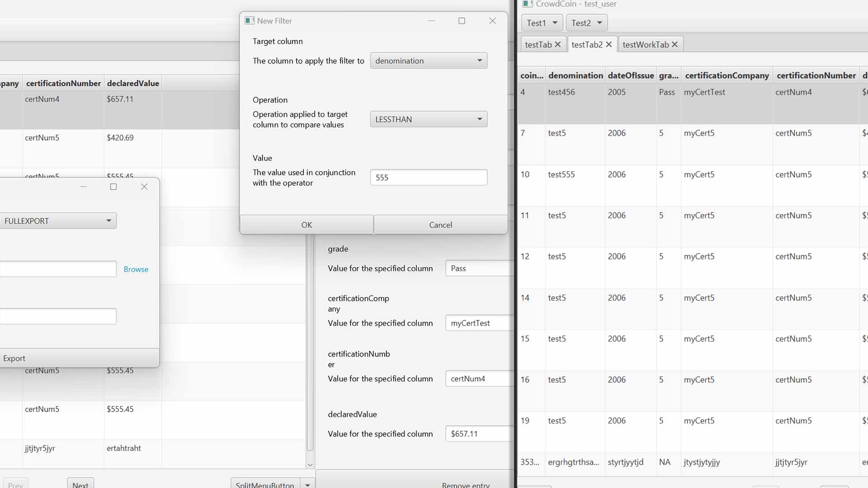Image resolution: width=868 pixels, height=488 pixels.
Task: Open the Test2 menu button
Action: click(x=586, y=23)
